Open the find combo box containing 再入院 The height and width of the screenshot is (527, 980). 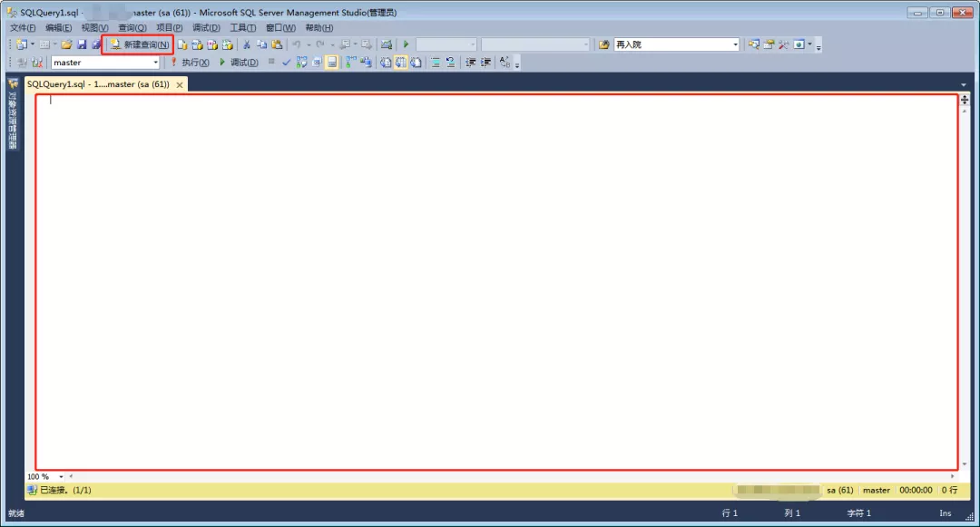[x=676, y=44]
